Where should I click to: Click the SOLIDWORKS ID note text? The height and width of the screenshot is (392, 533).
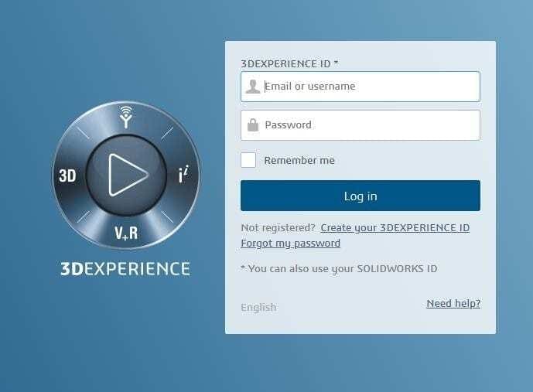(x=339, y=269)
